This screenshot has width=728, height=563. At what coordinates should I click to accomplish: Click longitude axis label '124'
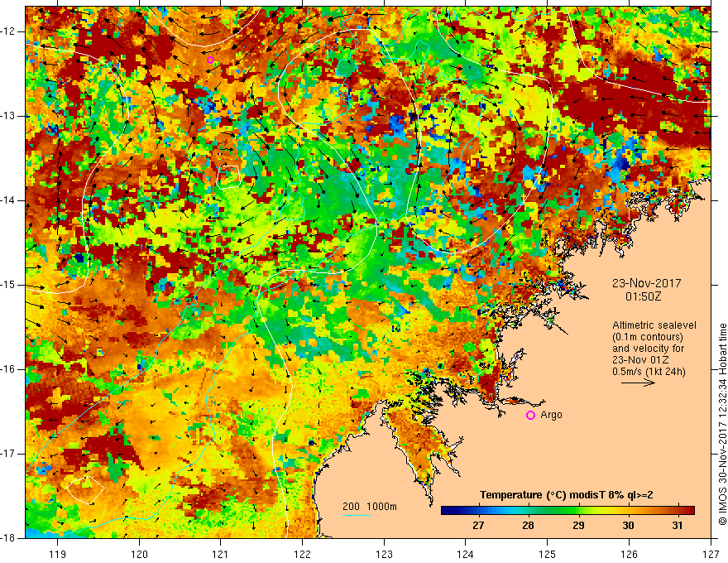point(466,554)
